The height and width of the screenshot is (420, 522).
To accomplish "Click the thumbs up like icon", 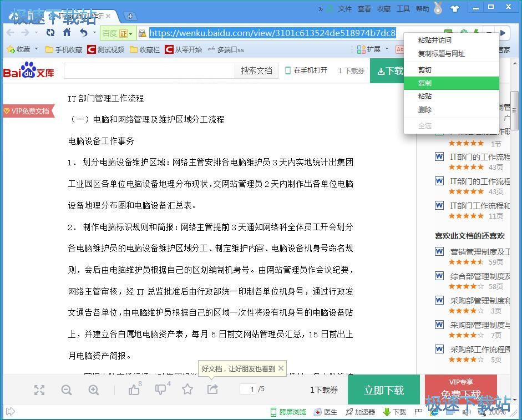I will pyautogui.click(x=134, y=389).
